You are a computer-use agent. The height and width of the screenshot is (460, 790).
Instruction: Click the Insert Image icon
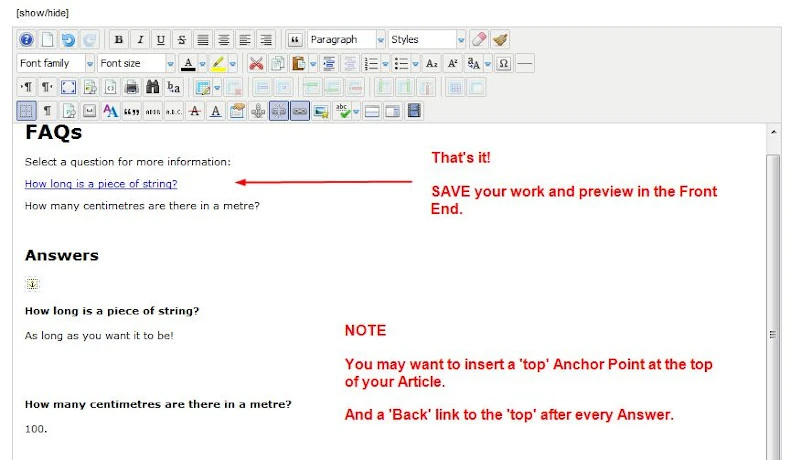[x=321, y=111]
